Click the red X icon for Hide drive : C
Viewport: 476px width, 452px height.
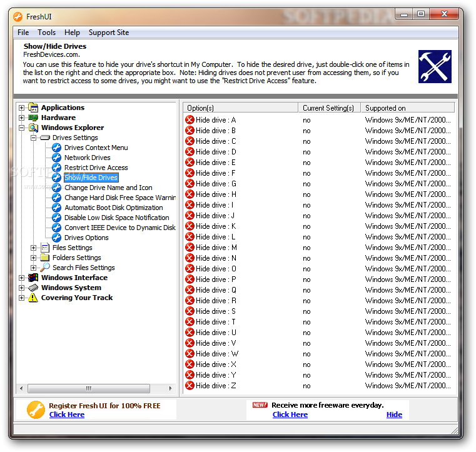tap(190, 141)
